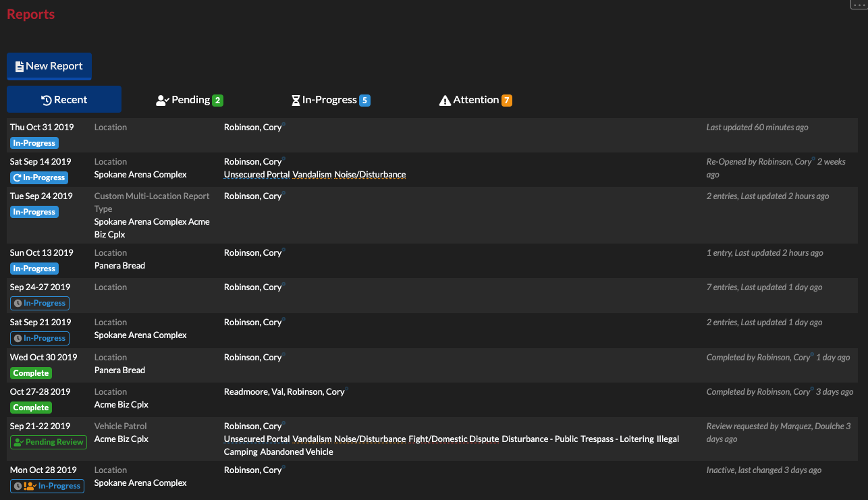Click Robinson, Cory on the Oct 31 report
The width and height of the screenshot is (868, 500).
[x=253, y=127]
